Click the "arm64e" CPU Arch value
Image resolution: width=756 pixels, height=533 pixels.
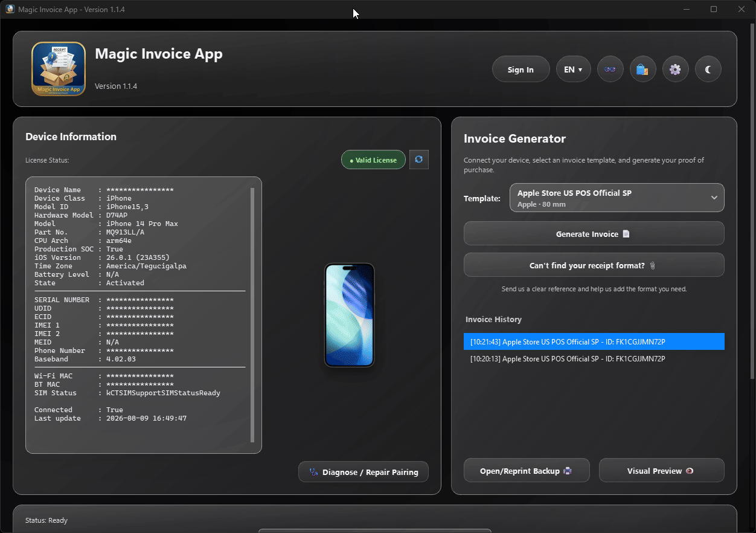pos(119,241)
